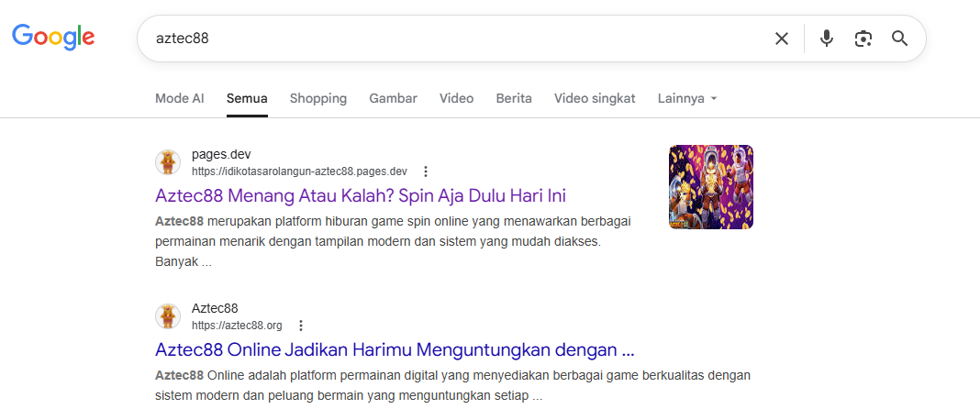Switch to the Mode AI tab
The height and width of the screenshot is (420, 980).
point(179,98)
